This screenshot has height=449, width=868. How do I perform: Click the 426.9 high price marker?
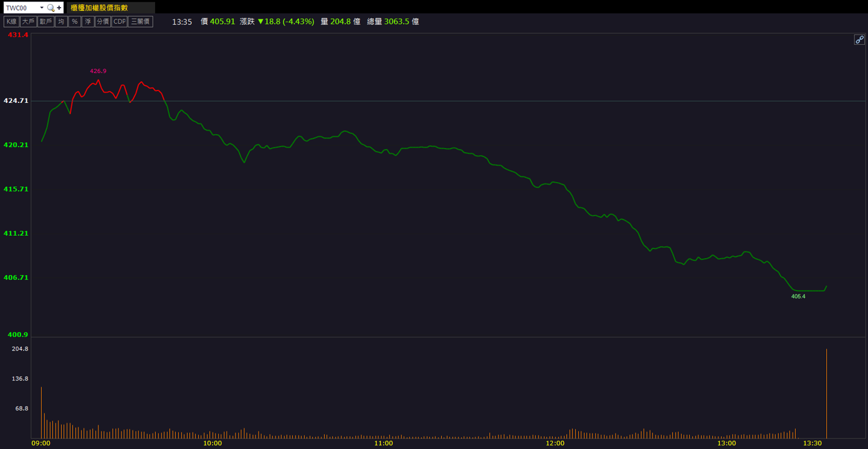click(x=98, y=71)
